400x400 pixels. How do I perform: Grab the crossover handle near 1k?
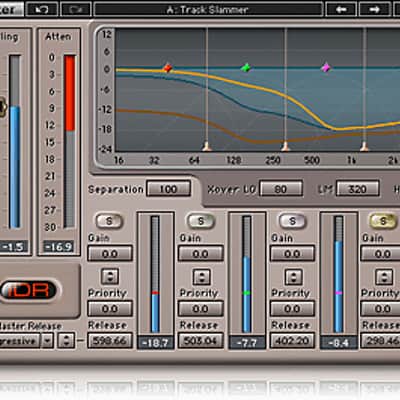click(x=364, y=146)
